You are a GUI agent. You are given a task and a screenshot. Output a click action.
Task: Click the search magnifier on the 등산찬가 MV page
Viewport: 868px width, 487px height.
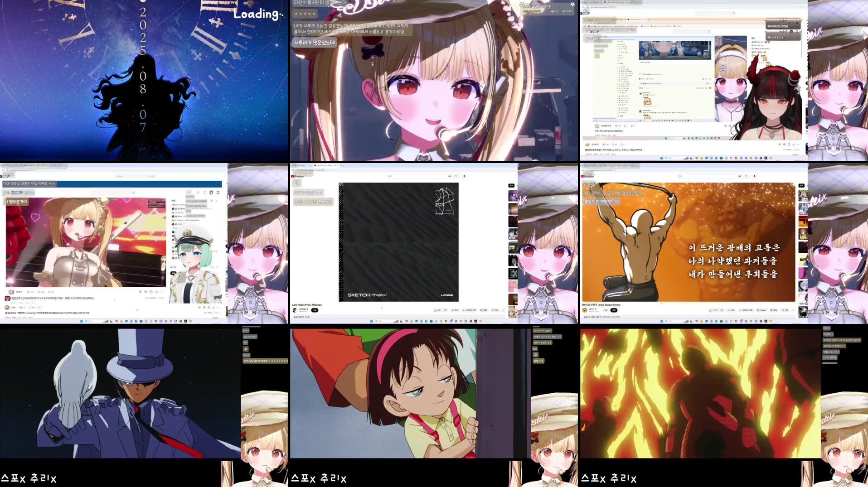pyautogui.click(x=746, y=176)
